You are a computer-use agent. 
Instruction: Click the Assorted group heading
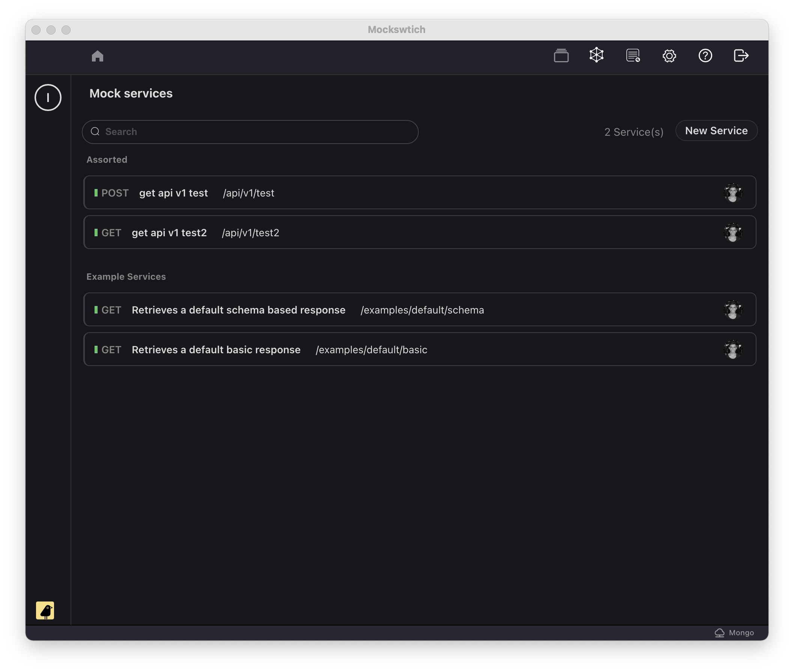[x=107, y=160]
